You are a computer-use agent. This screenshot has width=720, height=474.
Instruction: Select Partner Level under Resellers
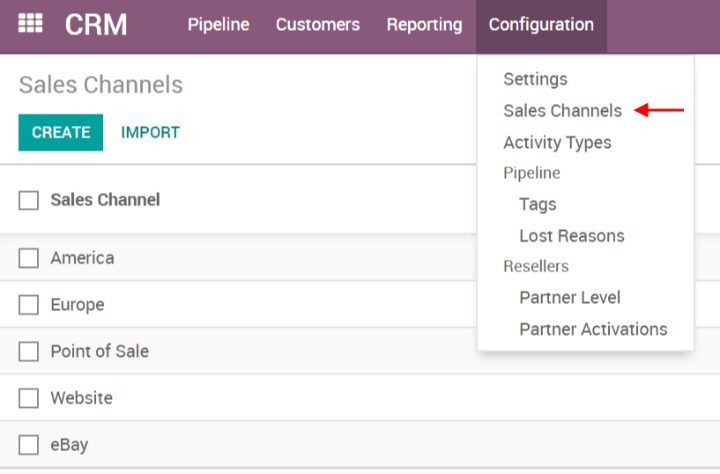click(x=569, y=297)
